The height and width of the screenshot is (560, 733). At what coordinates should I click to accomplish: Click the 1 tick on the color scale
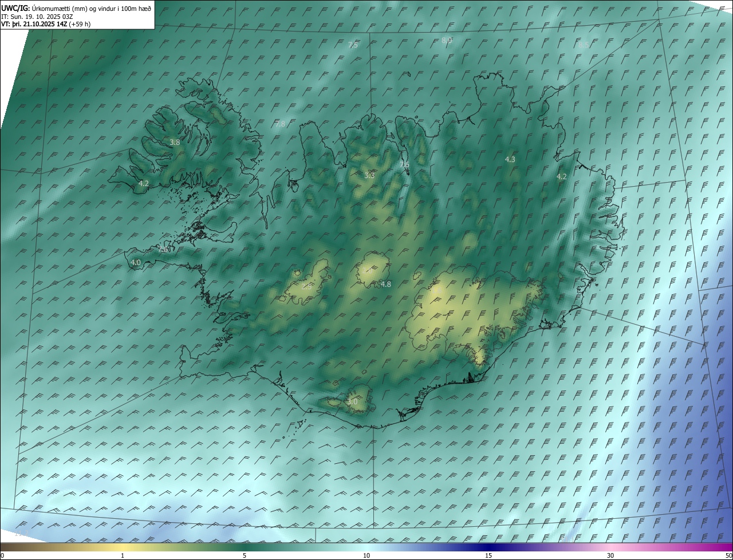[123, 555]
